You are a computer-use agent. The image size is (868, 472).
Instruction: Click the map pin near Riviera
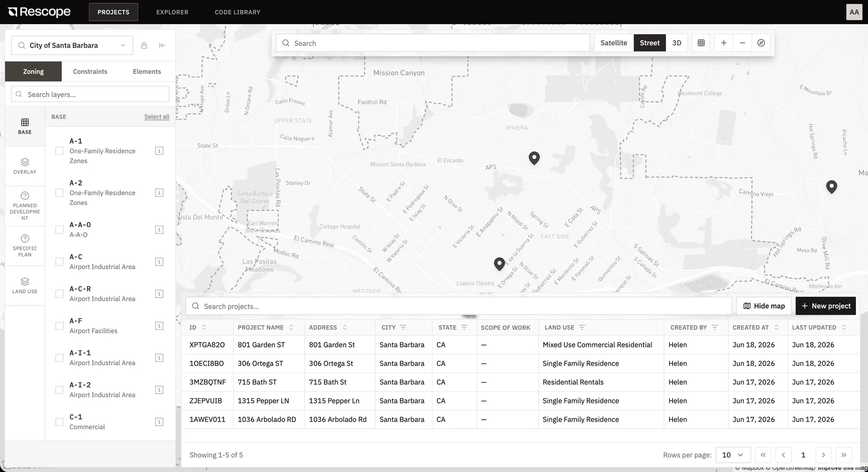[534, 158]
